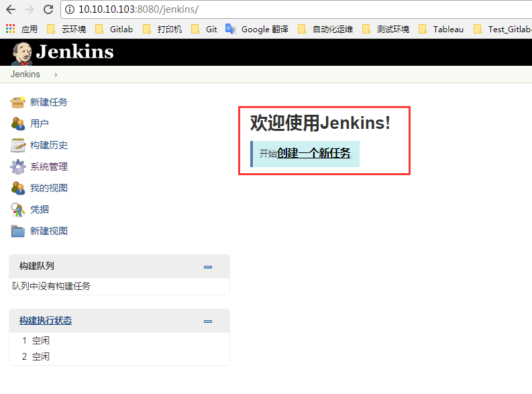This screenshot has height=394, width=532.
Task: Expand the Jenkins breadcrumb dropdown arrow
Action: 56,75
